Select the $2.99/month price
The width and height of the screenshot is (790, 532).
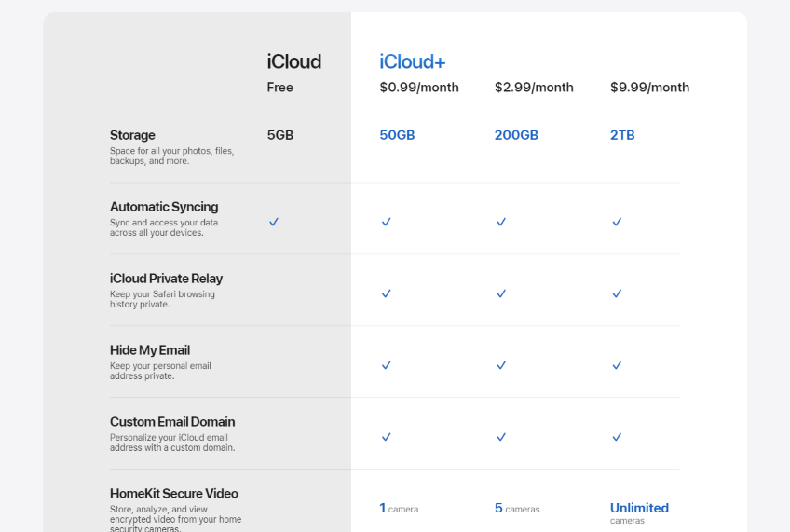(534, 88)
